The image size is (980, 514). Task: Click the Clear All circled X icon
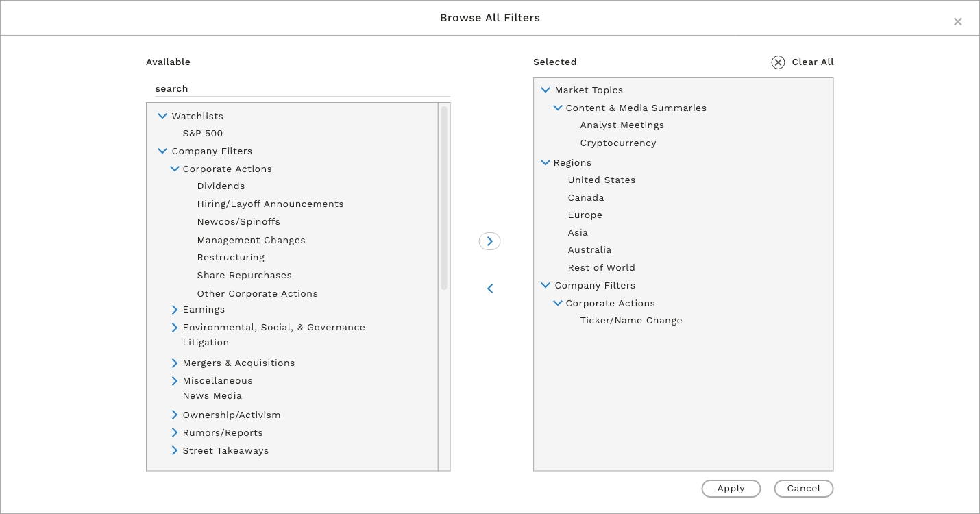[x=778, y=62]
